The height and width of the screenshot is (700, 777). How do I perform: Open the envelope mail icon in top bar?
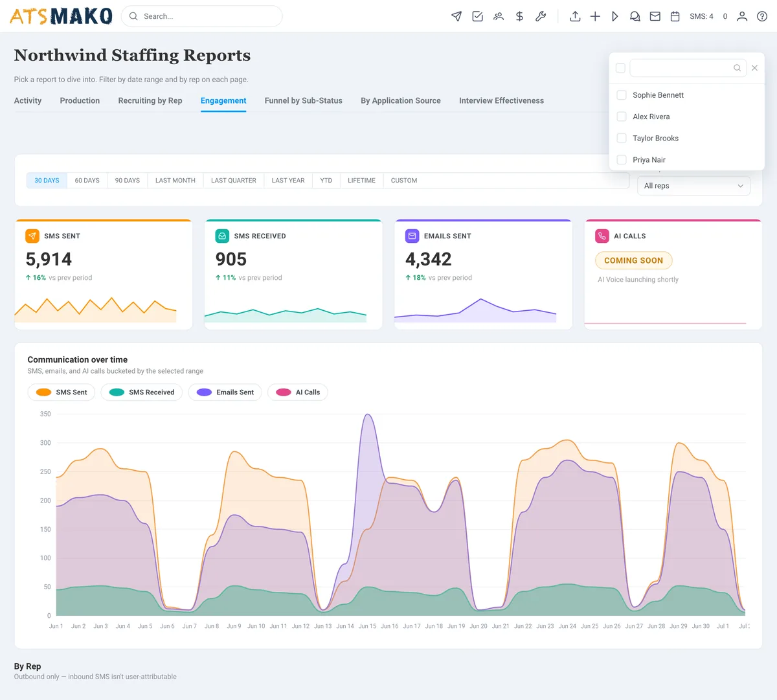[655, 16]
